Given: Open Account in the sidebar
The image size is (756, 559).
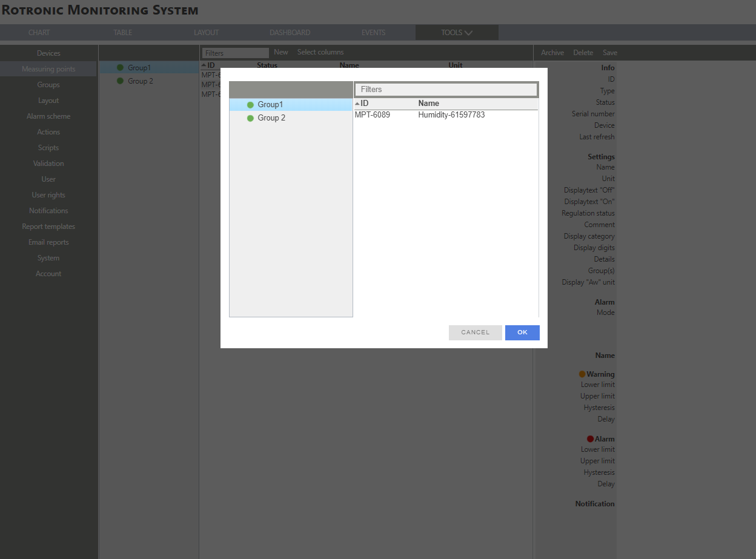Looking at the screenshot, I should click(48, 274).
